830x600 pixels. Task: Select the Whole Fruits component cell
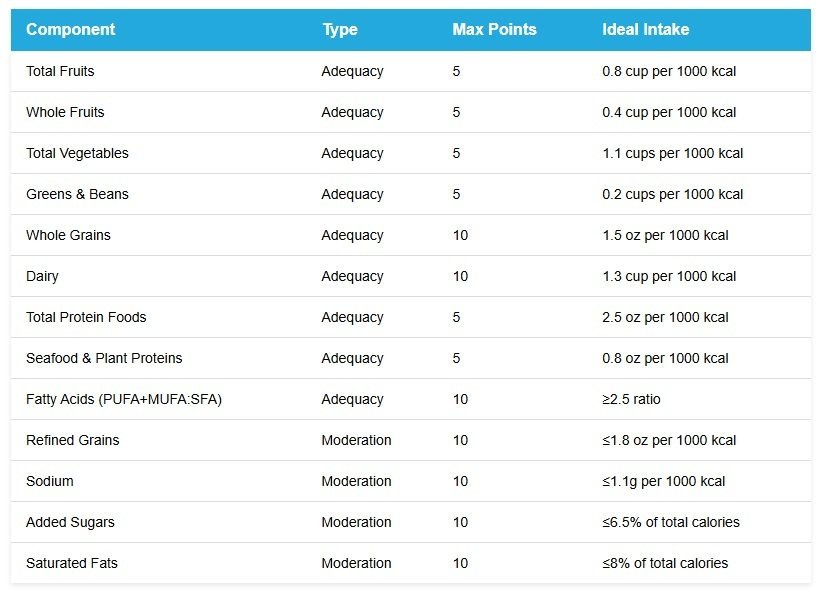pos(65,113)
